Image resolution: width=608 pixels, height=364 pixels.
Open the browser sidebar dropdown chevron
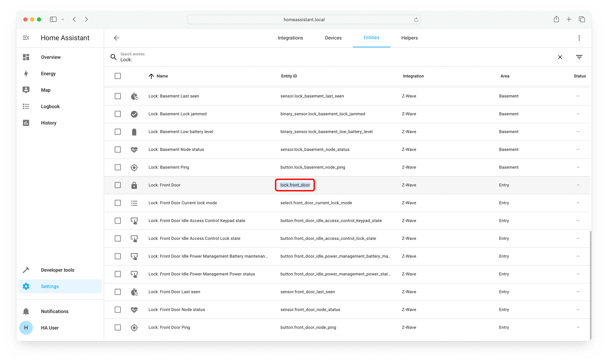[63, 19]
